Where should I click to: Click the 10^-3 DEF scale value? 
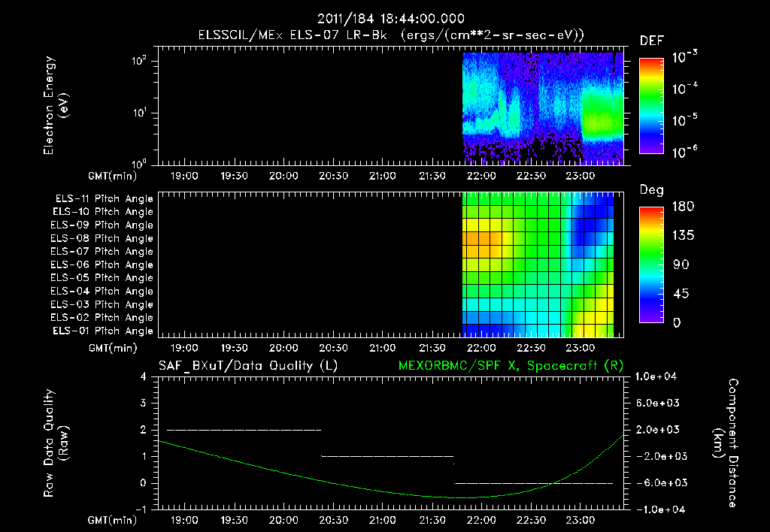tap(684, 57)
